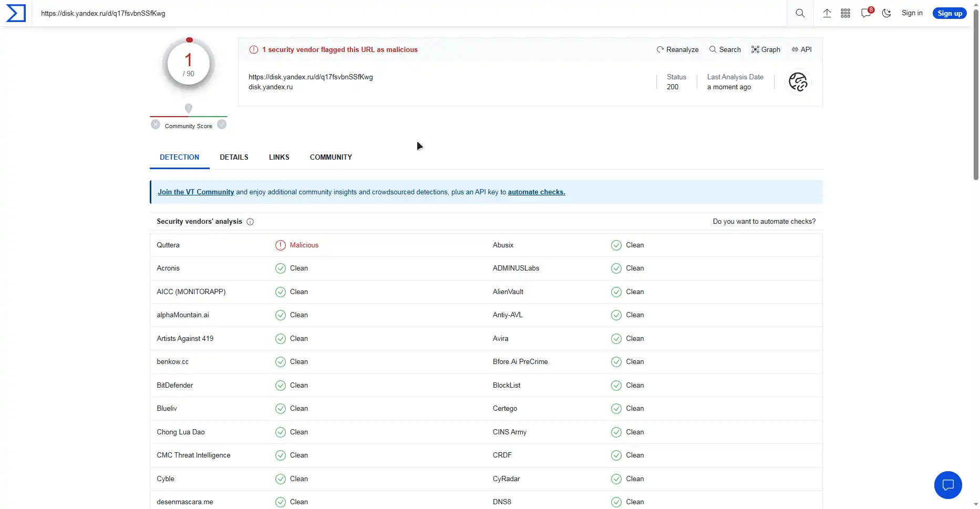Click the 'Malicious' verdict text
This screenshot has width=980, height=509.
[304, 245]
